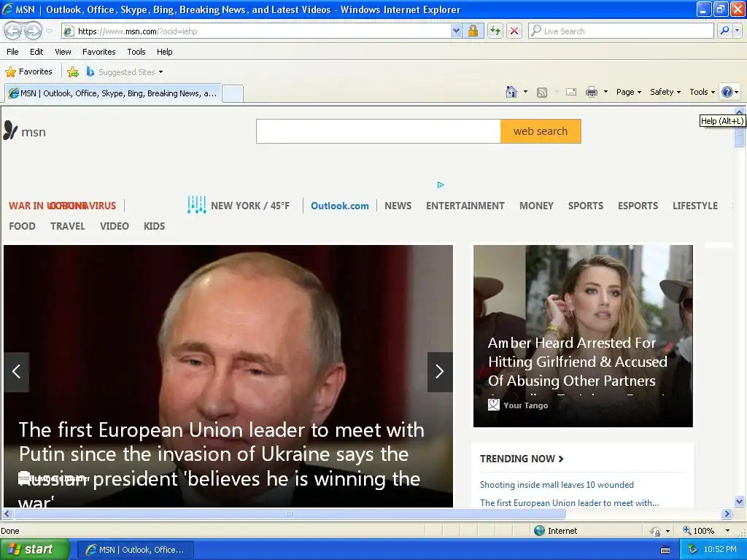Open the SPORTS navigation link
Screen dimensions: 747x560
pos(586,206)
